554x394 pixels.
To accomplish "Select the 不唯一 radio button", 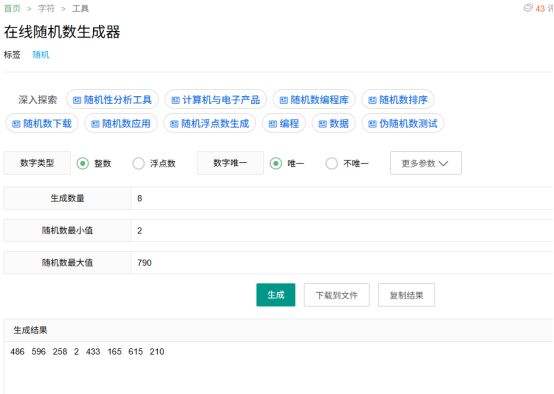I will tap(331, 163).
